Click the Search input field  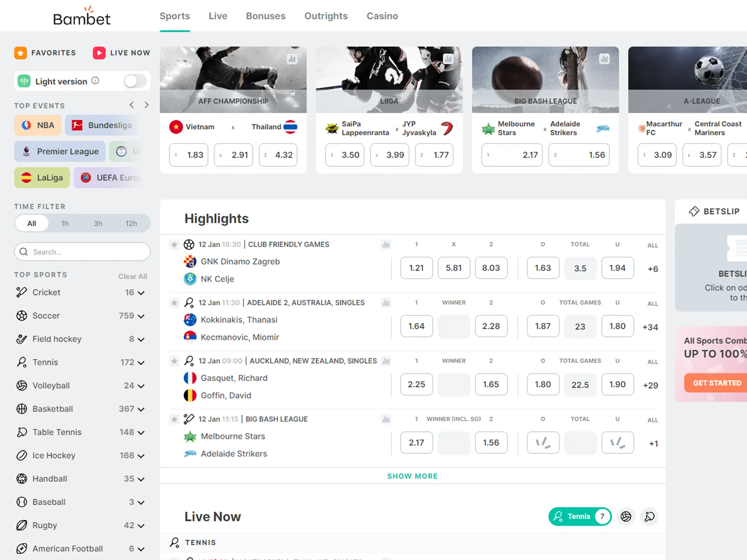click(82, 252)
